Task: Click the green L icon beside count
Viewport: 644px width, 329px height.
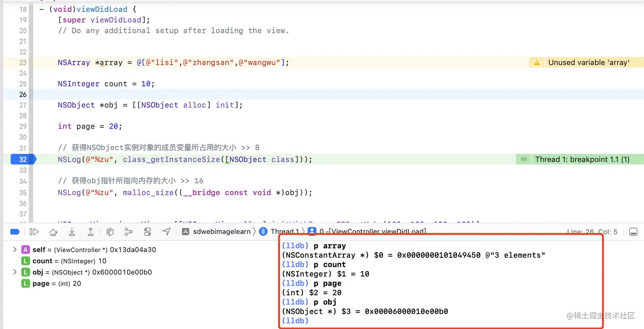Action: click(26, 261)
